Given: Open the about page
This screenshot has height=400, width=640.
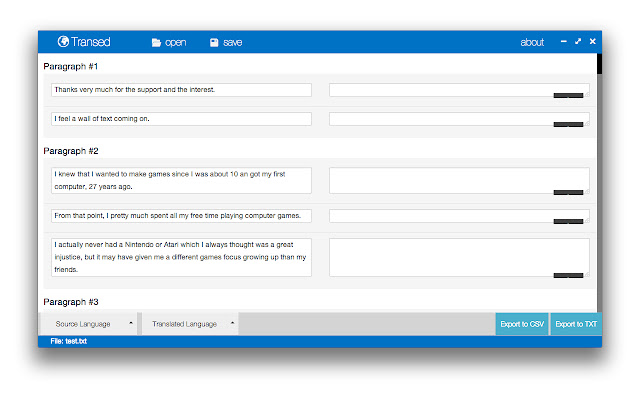Looking at the screenshot, I should click(532, 42).
